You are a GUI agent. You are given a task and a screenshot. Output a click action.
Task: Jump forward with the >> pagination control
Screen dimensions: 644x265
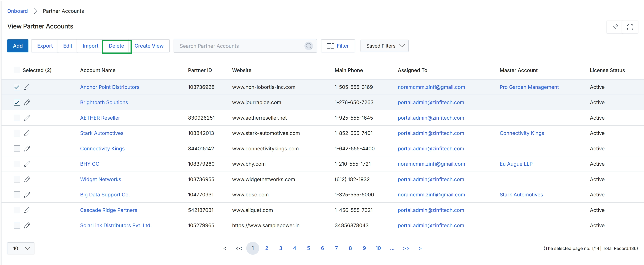click(406, 248)
